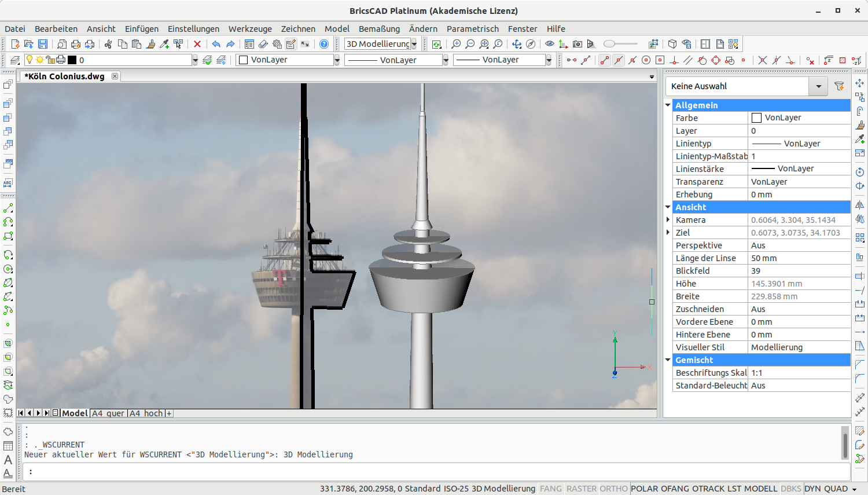Open Help via question mark icon

coord(324,44)
